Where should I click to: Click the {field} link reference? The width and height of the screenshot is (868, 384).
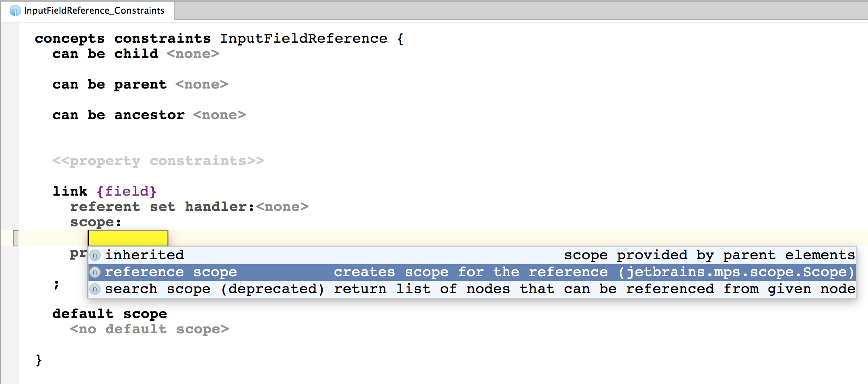coord(127,191)
